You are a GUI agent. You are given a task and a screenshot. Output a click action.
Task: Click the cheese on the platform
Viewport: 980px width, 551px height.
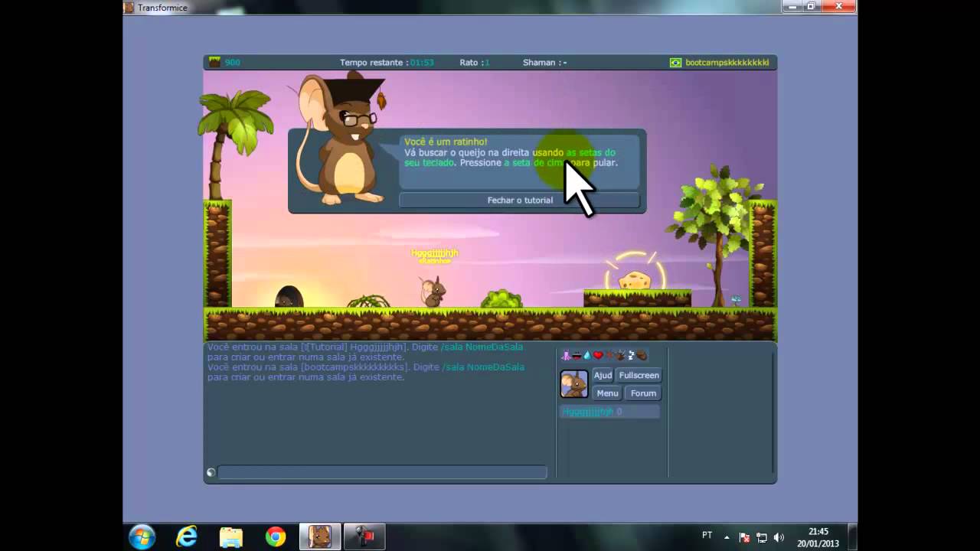(x=635, y=279)
